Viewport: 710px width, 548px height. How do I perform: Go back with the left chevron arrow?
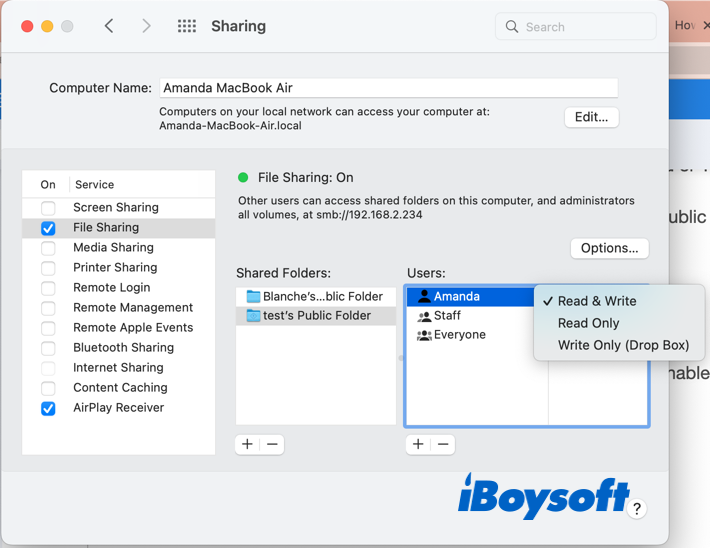coord(109,26)
